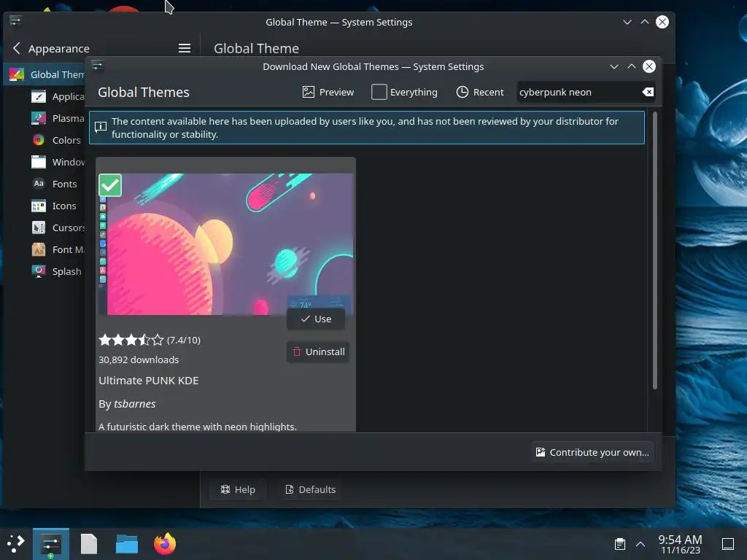Switch to Preview view mode
Screen dimensions: 747x560
328,92
